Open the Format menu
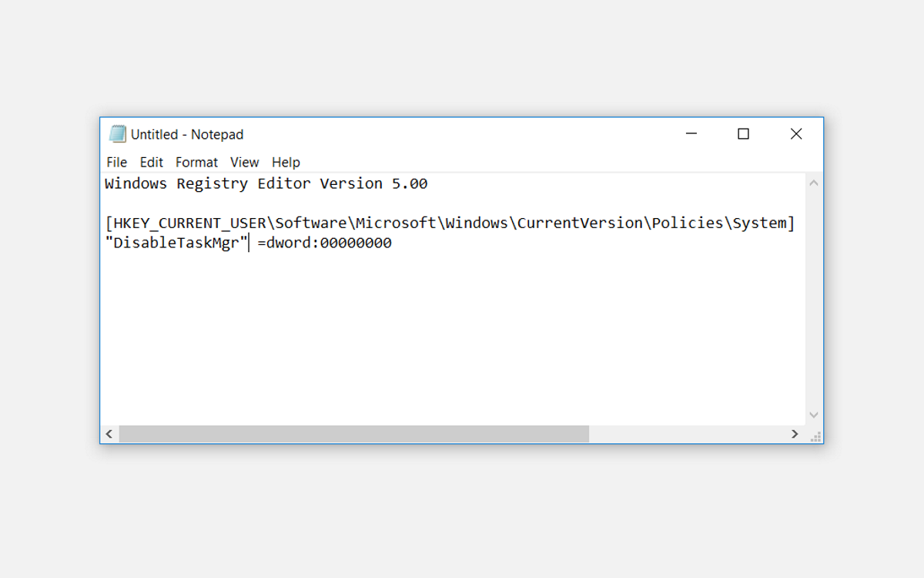This screenshot has height=578, width=924. point(196,162)
